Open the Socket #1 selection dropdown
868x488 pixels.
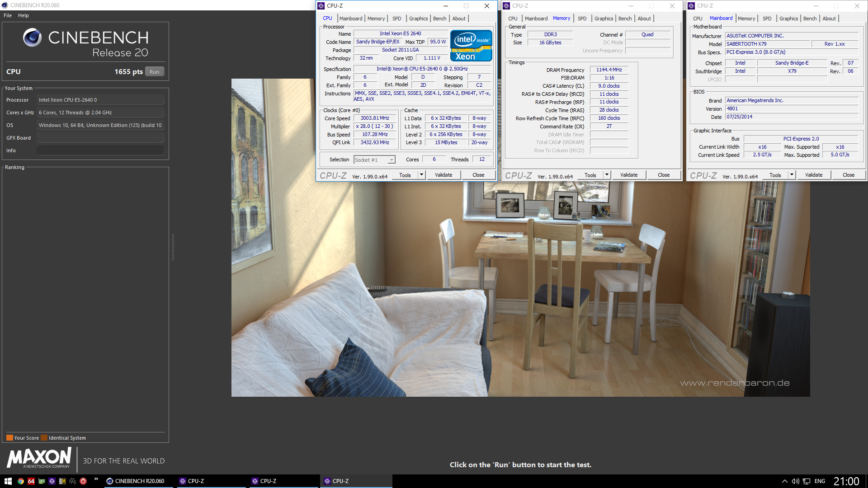(x=374, y=160)
